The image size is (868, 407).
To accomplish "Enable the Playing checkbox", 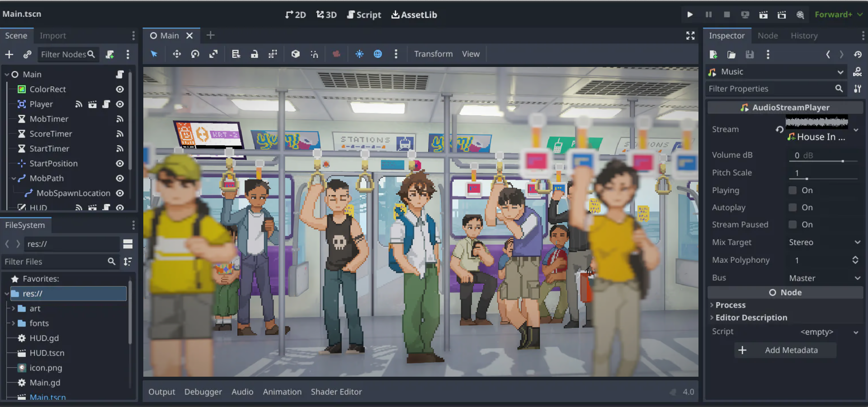I will [x=793, y=190].
